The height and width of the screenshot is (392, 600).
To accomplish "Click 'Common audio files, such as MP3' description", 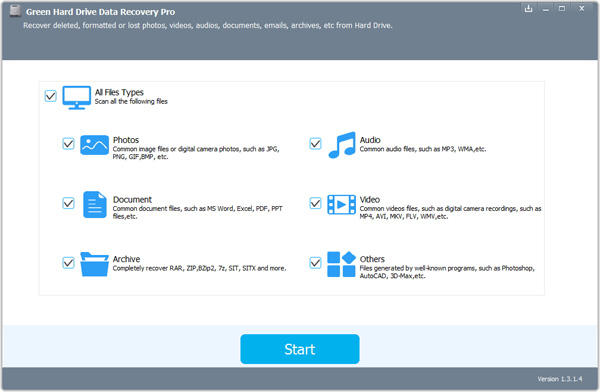I will (x=423, y=149).
